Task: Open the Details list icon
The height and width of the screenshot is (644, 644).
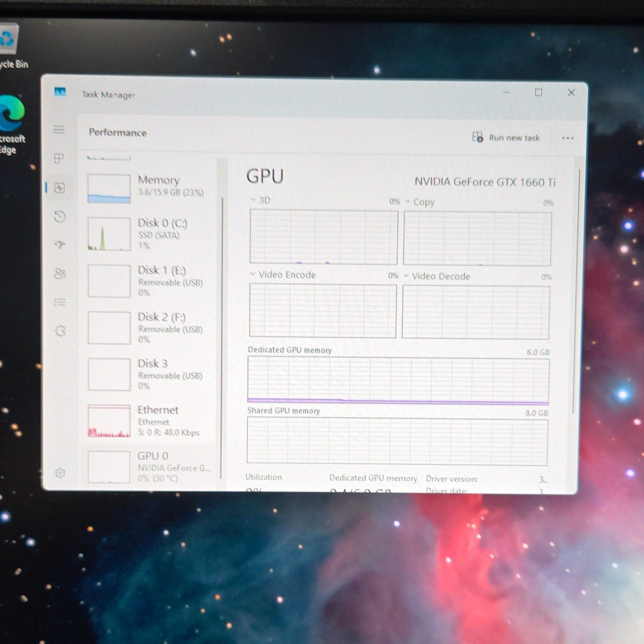Action: point(60,302)
